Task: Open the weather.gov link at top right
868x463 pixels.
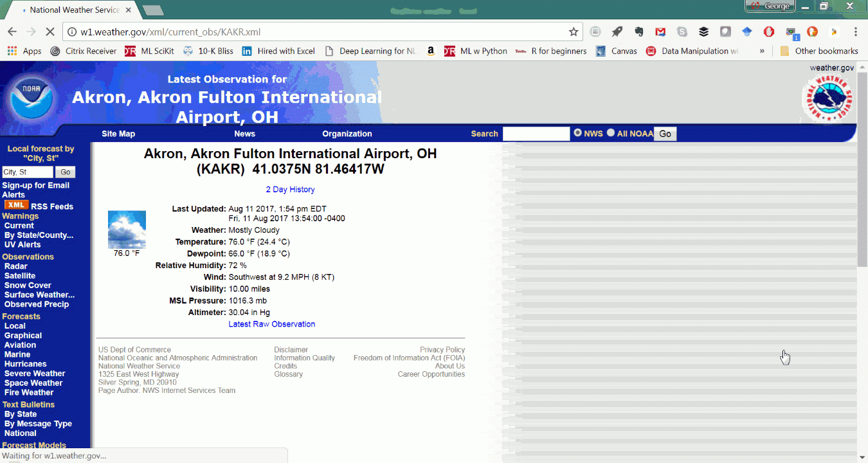Action: click(831, 68)
